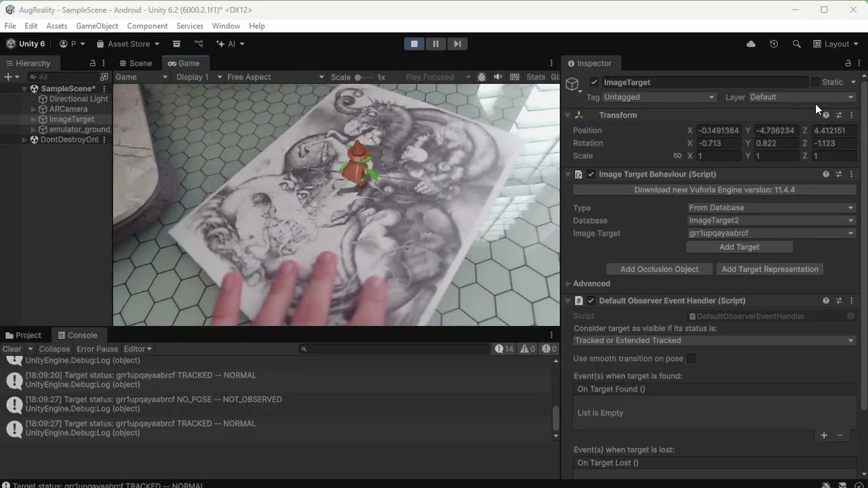Click the Hierarchy search field
The width and height of the screenshot is (868, 488).
coord(64,77)
